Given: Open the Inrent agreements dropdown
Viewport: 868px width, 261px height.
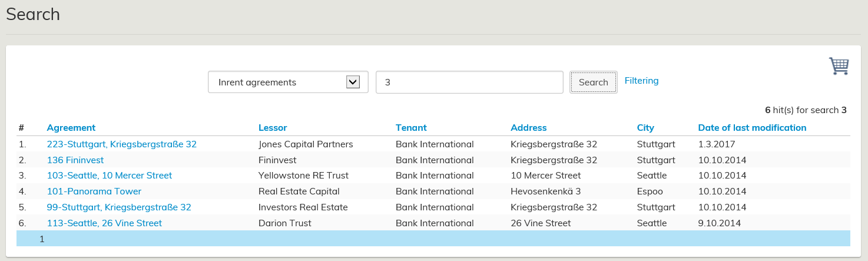Looking at the screenshot, I should 288,82.
